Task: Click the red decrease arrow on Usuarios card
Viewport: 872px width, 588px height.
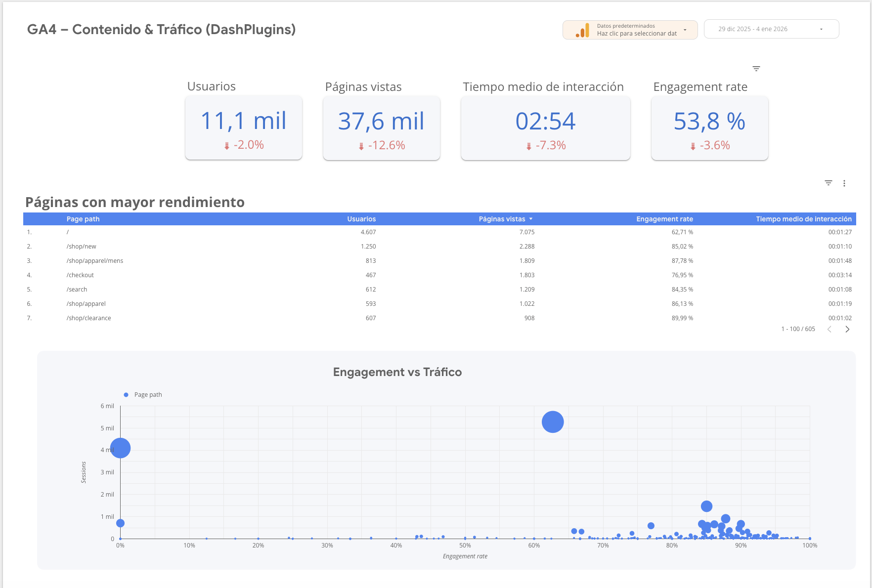Action: (x=227, y=145)
